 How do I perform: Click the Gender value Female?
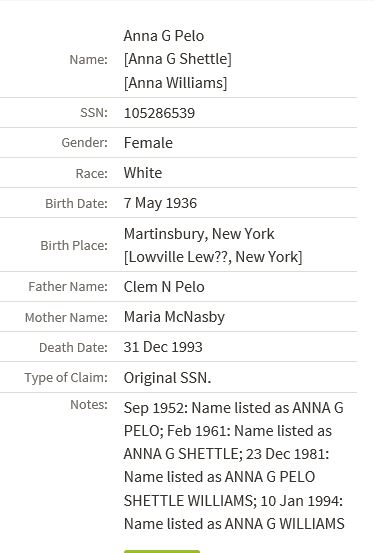coord(148,143)
